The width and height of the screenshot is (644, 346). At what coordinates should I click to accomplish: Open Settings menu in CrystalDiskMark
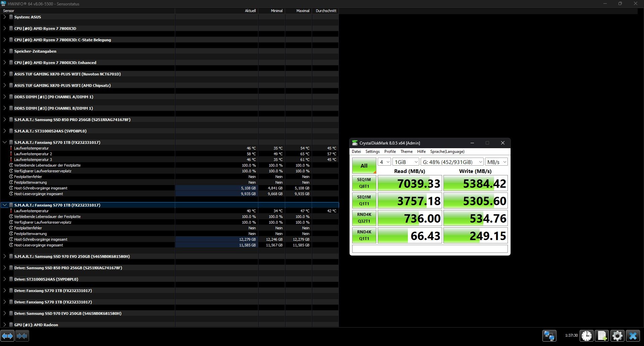[x=372, y=152]
